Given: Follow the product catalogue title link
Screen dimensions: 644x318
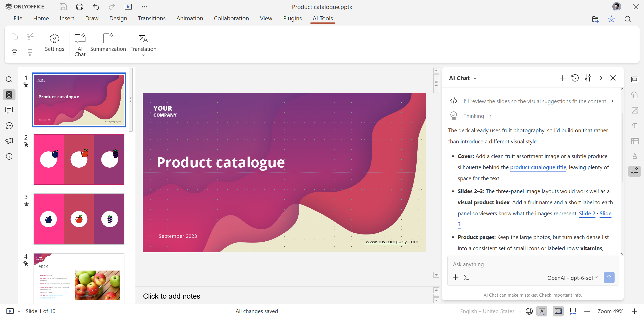Looking at the screenshot, I should coord(538,167).
